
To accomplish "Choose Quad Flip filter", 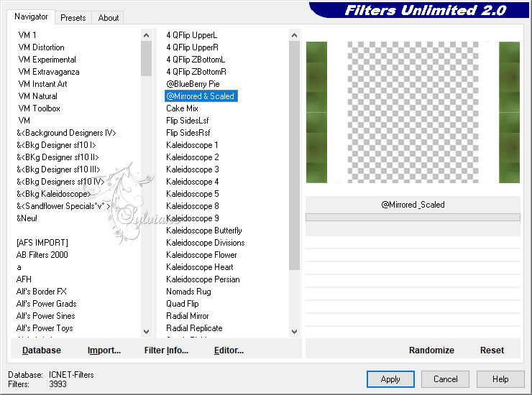I will (x=182, y=304).
